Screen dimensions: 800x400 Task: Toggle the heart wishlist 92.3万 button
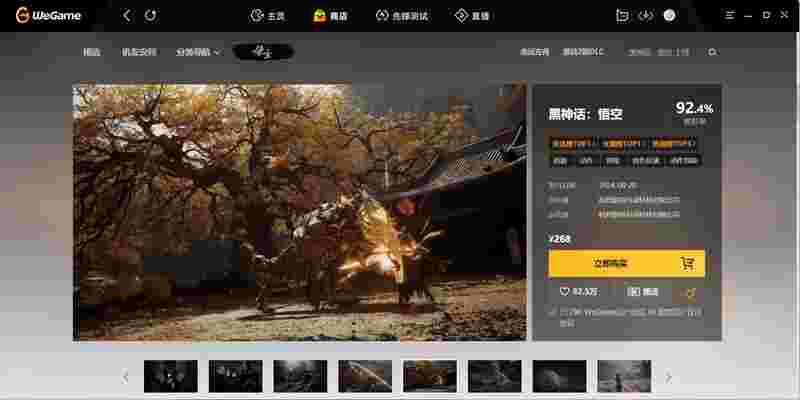click(x=579, y=292)
